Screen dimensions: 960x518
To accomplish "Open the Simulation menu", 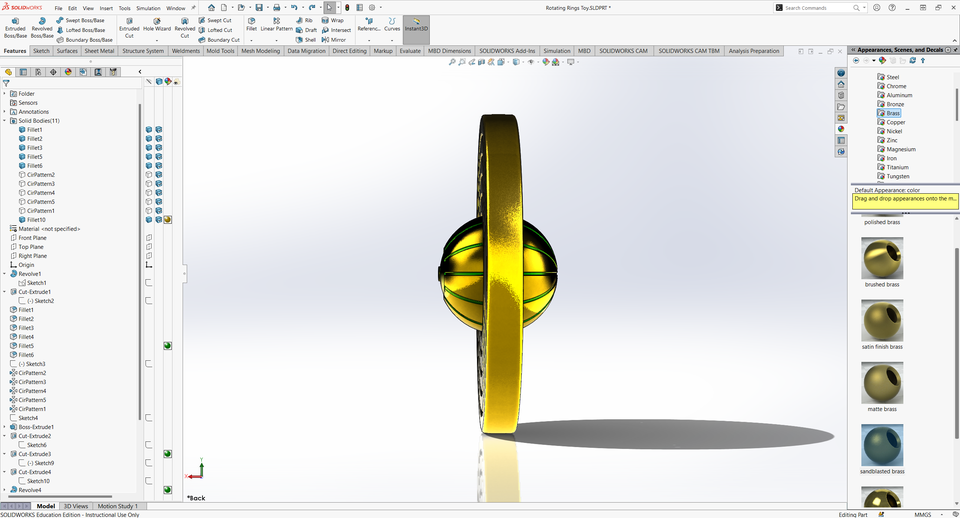I will pyautogui.click(x=148, y=8).
